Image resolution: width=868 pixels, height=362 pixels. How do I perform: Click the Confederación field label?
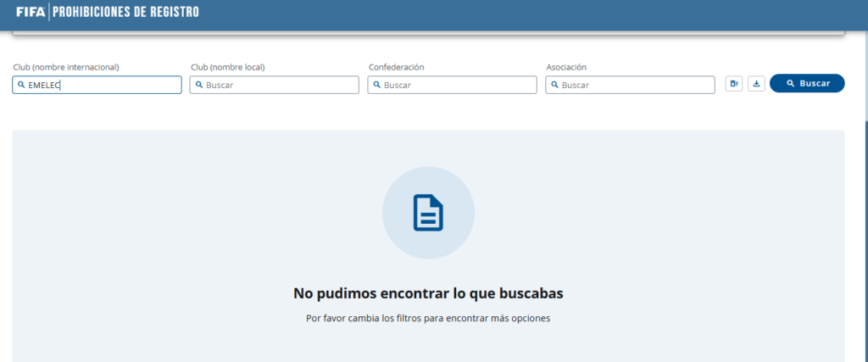point(396,67)
